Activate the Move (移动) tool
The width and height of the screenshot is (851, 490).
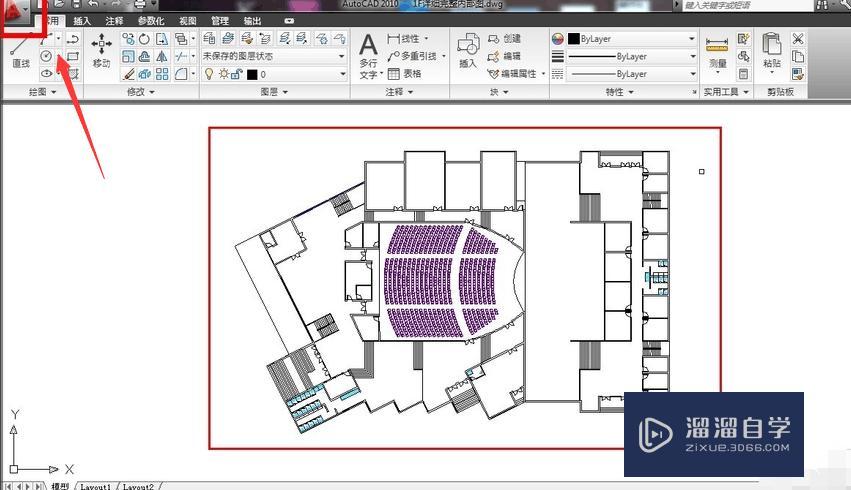101,52
